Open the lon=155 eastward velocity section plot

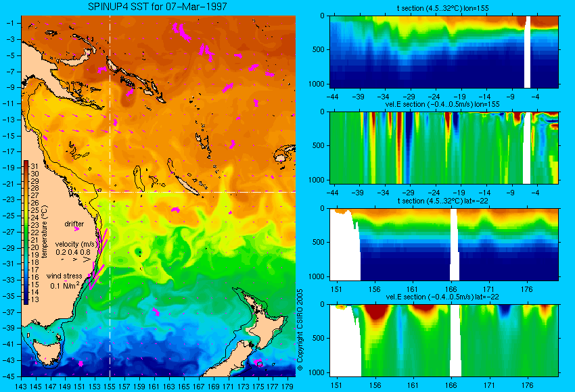coord(444,147)
